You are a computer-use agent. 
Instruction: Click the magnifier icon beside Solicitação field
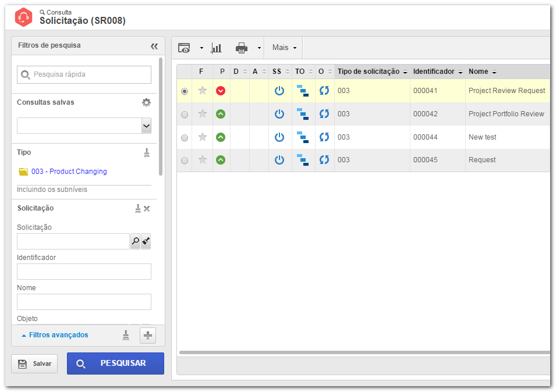click(x=136, y=241)
